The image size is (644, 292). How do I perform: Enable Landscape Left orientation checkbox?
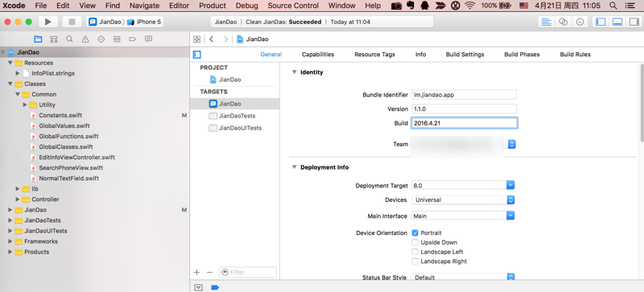pyautogui.click(x=415, y=252)
